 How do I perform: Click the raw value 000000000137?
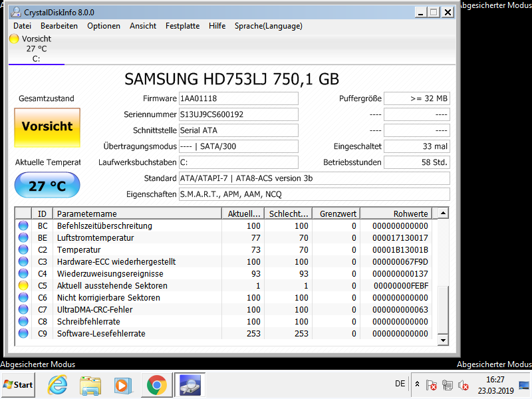click(x=400, y=274)
